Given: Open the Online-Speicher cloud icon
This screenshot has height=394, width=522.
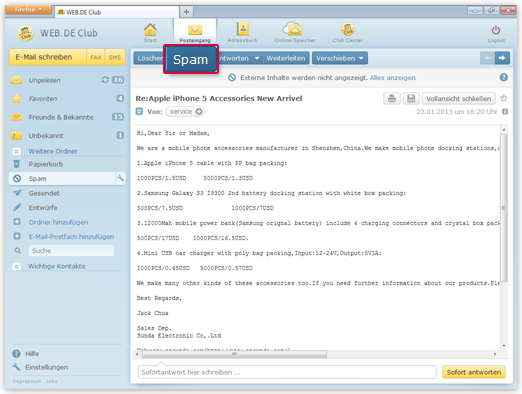Looking at the screenshot, I should 295,32.
